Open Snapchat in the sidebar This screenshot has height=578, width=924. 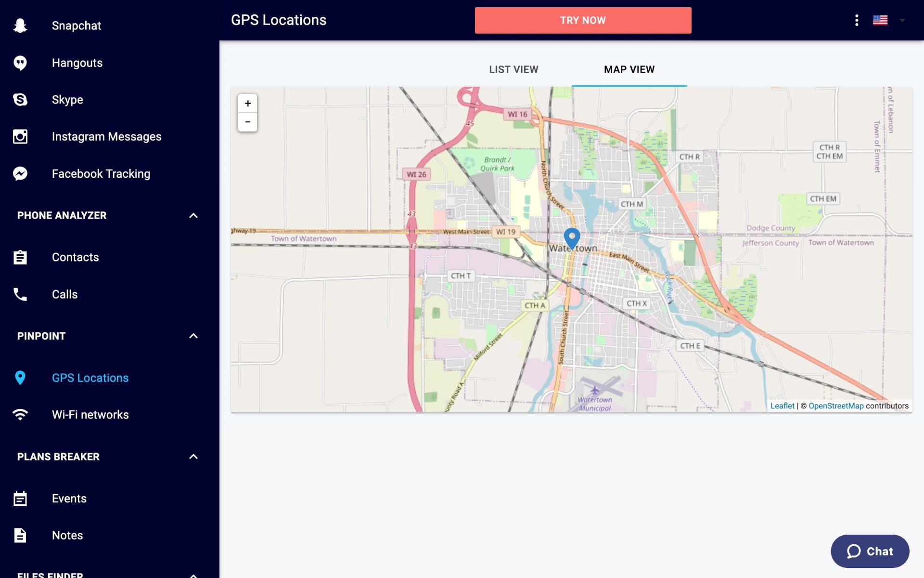pyautogui.click(x=110, y=26)
